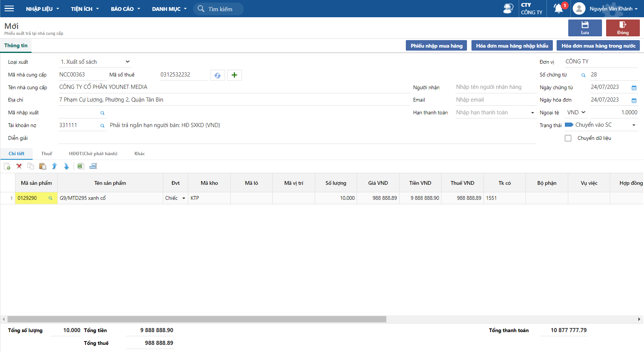Click the Phiếu nhập mua hàng button

click(x=436, y=46)
